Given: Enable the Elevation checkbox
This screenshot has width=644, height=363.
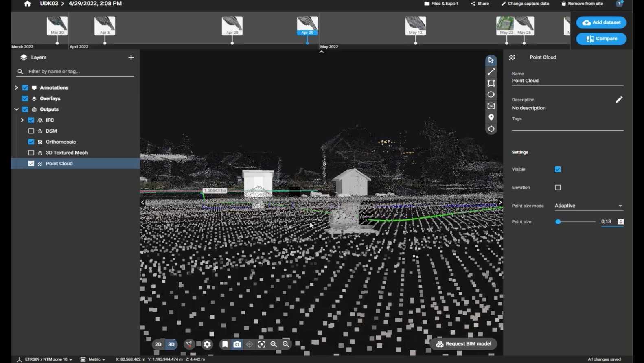Looking at the screenshot, I should pyautogui.click(x=558, y=188).
